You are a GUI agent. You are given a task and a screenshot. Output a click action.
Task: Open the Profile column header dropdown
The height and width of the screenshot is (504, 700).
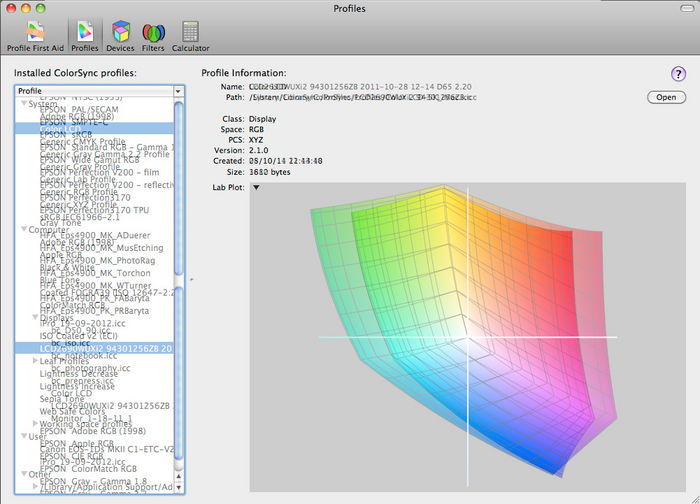(178, 91)
